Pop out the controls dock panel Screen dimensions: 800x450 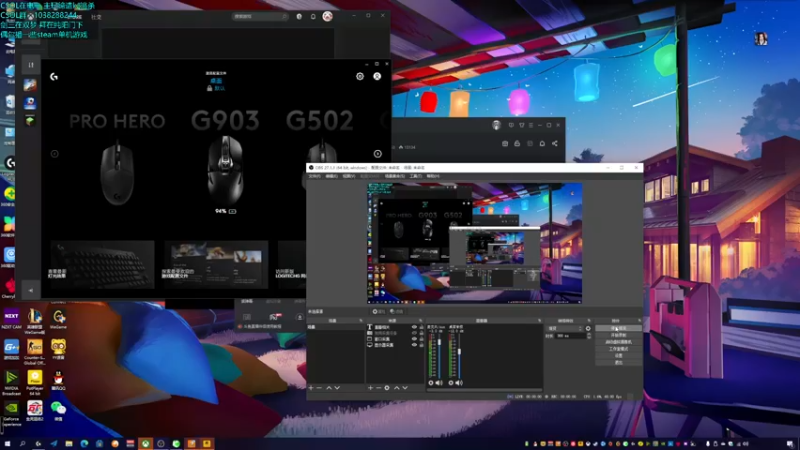(640, 320)
